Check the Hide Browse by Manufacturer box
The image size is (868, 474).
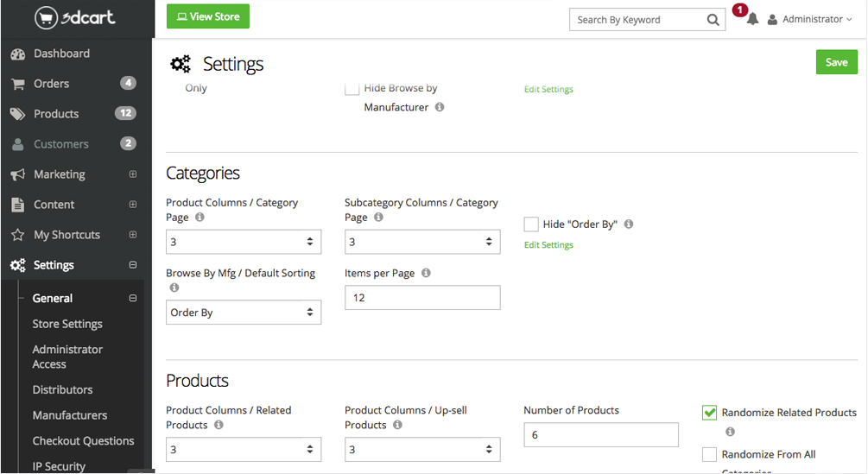352,88
